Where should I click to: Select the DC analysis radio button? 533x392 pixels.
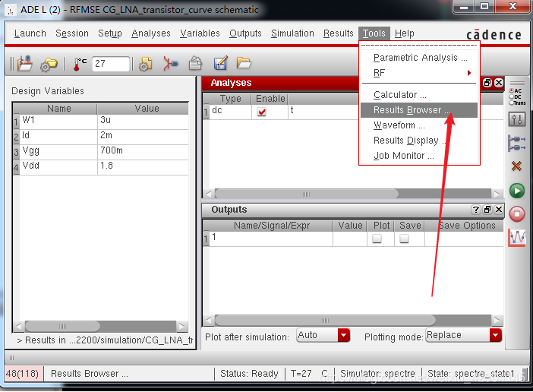511,97
